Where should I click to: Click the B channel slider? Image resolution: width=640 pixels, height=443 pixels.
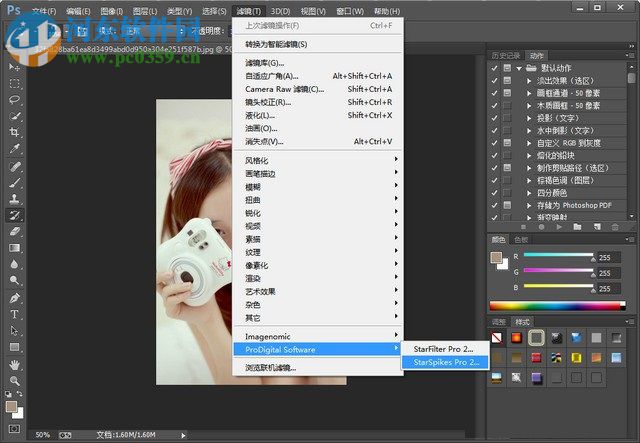pos(558,287)
